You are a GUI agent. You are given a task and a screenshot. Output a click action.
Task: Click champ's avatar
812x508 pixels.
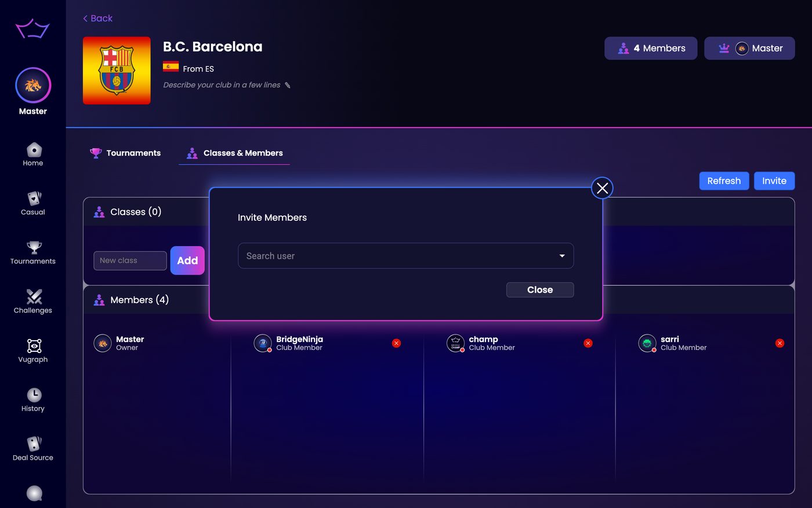pos(455,343)
